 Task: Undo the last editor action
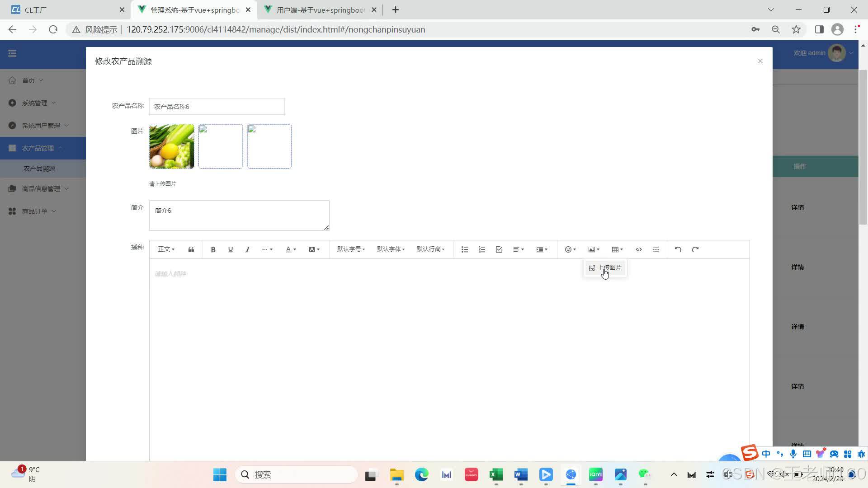tap(678, 249)
